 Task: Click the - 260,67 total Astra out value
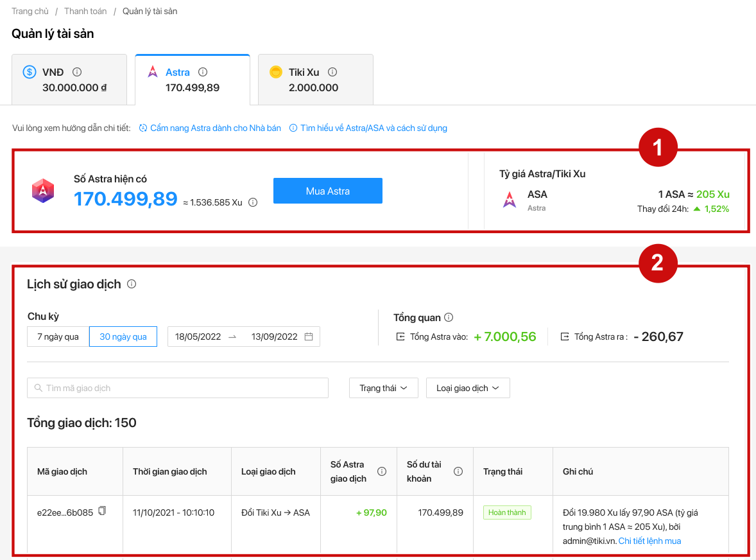click(x=658, y=337)
